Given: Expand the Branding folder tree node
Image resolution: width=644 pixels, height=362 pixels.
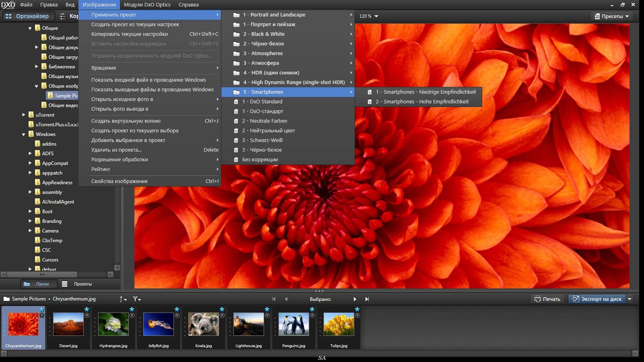Looking at the screenshot, I should (x=30, y=221).
